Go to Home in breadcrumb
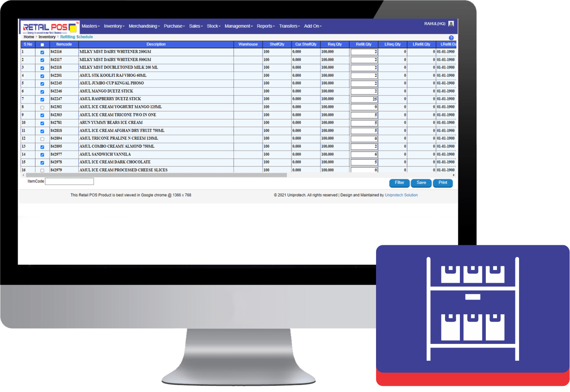This screenshot has height=392, width=570. 29,37
